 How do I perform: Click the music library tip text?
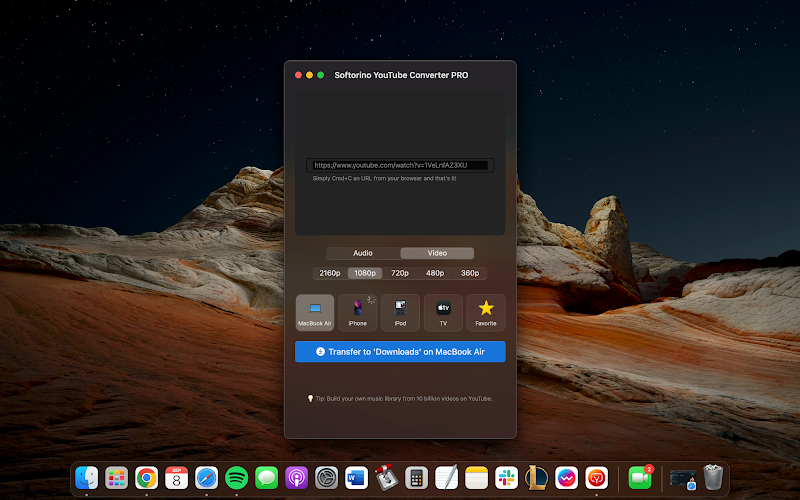click(404, 398)
